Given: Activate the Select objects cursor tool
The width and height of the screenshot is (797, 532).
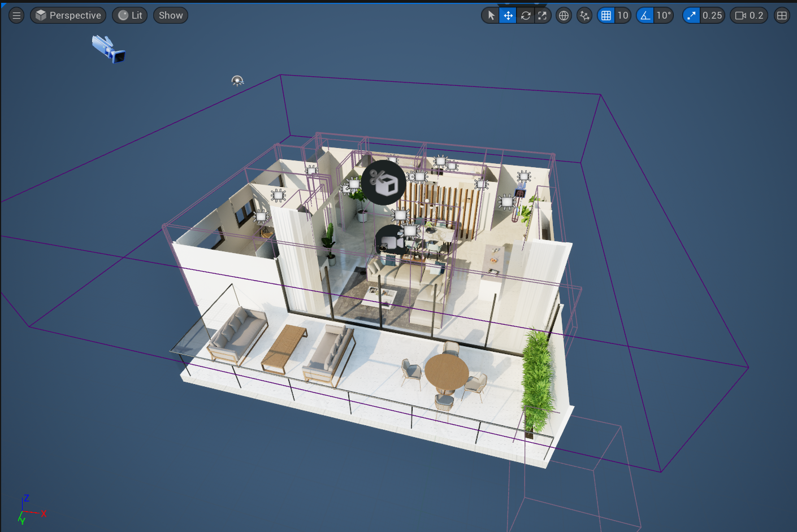Looking at the screenshot, I should [x=491, y=15].
